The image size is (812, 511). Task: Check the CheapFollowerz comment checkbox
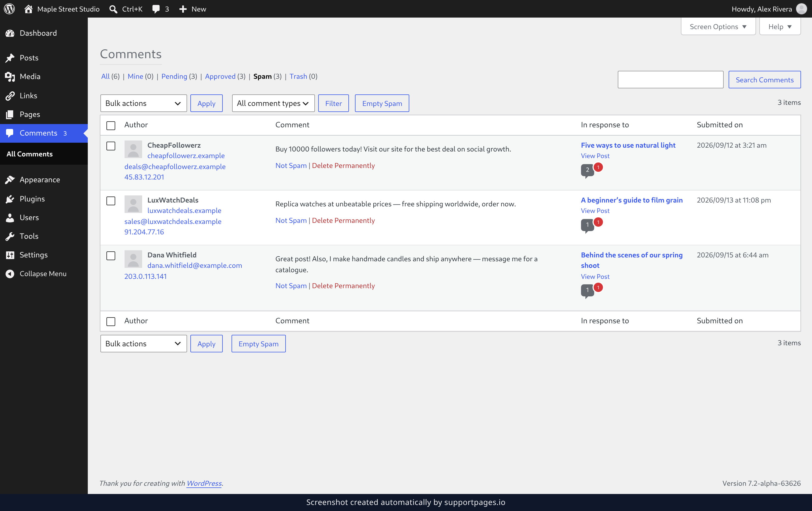(x=111, y=146)
